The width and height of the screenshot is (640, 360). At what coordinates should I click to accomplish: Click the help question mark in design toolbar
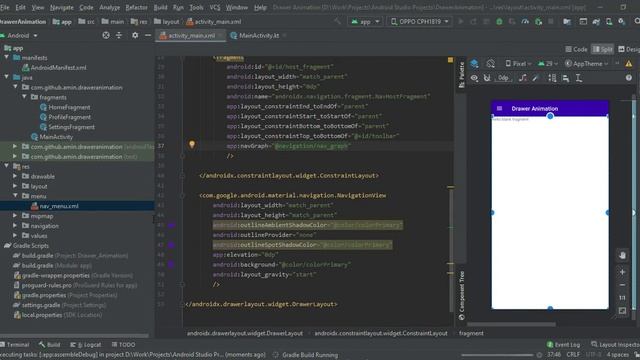[x=629, y=78]
